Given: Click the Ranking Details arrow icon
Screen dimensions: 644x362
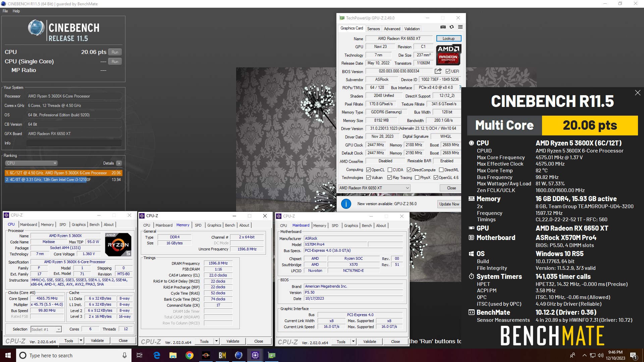Looking at the screenshot, I should pyautogui.click(x=119, y=163).
